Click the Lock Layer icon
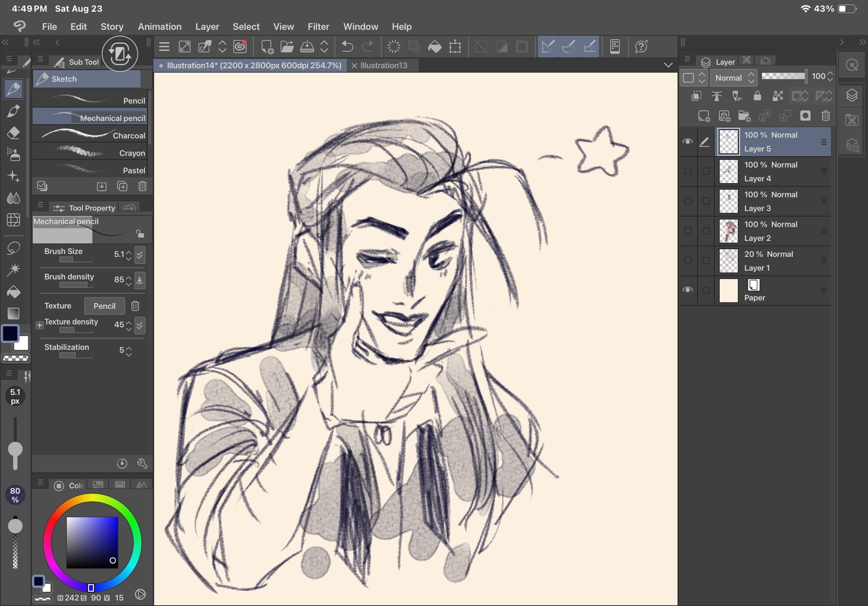 point(757,96)
